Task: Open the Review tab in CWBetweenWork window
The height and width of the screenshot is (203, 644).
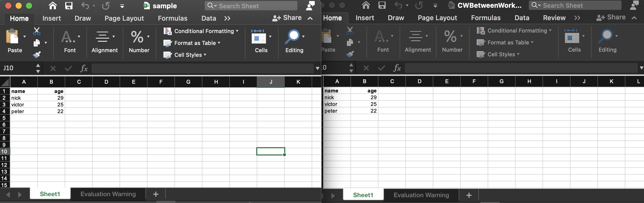Action: click(x=554, y=18)
